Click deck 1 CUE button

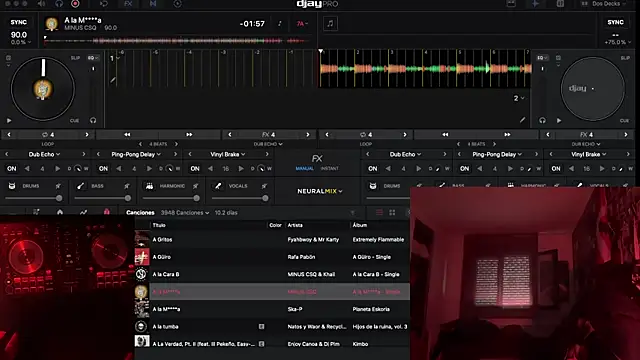pyautogui.click(x=74, y=121)
